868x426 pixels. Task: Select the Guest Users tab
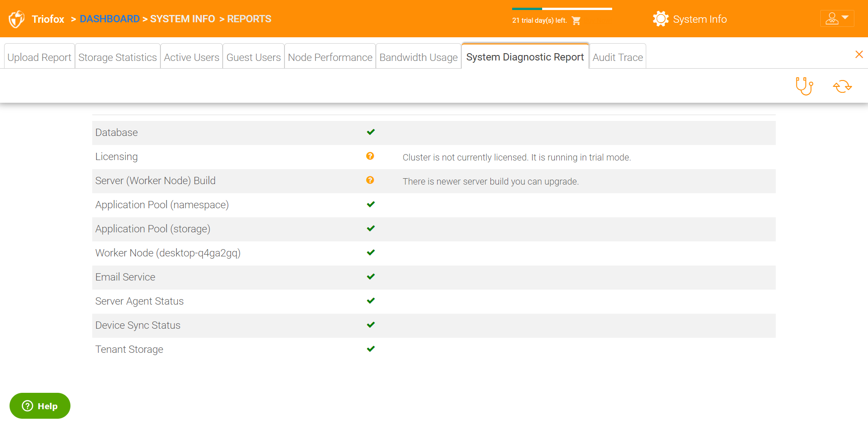254,56
